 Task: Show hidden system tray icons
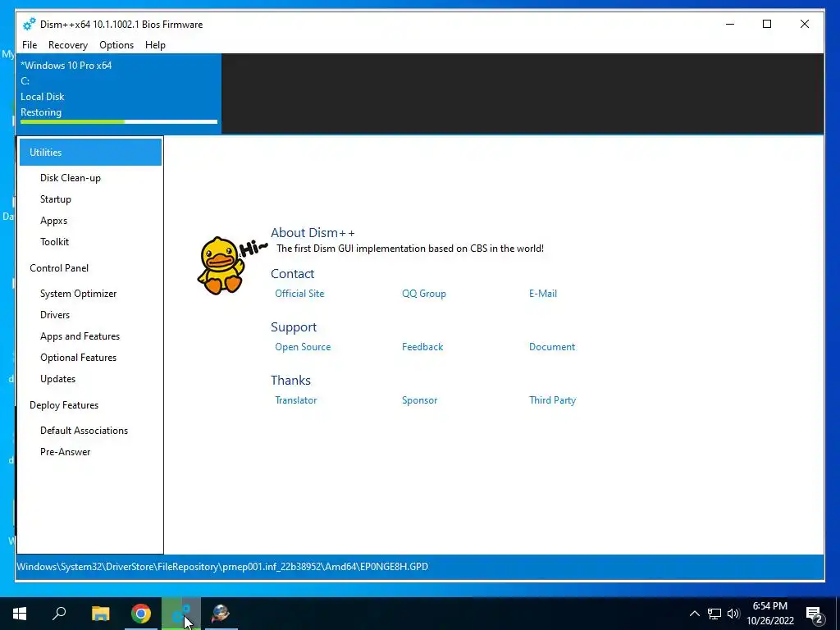pos(694,614)
